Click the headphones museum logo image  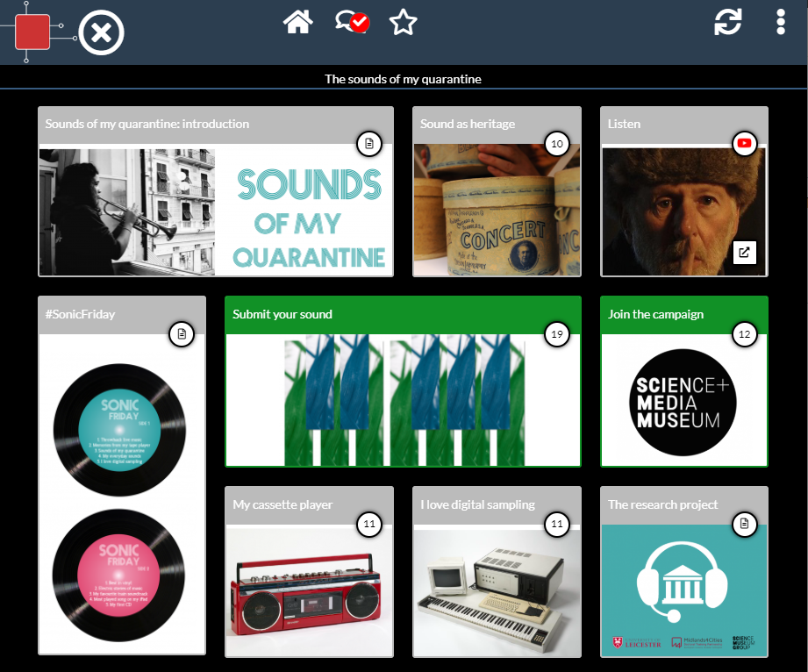(683, 590)
